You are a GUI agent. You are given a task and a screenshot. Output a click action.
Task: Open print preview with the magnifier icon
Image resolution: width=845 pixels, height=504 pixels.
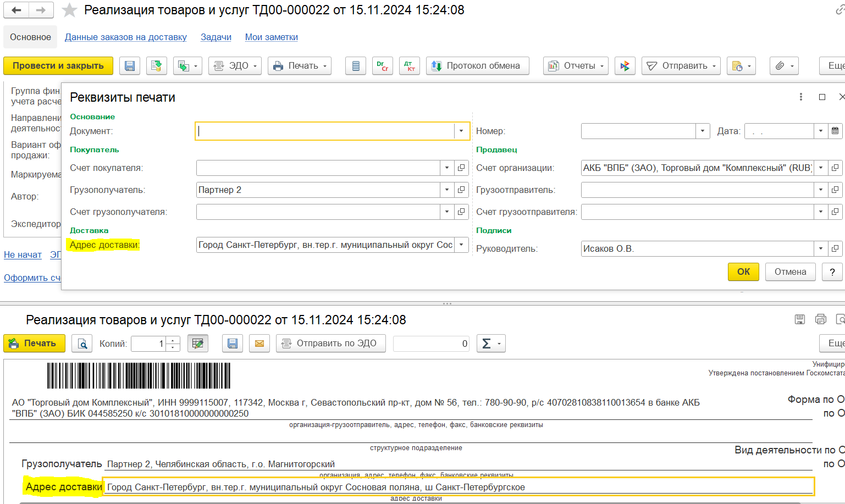(82, 344)
